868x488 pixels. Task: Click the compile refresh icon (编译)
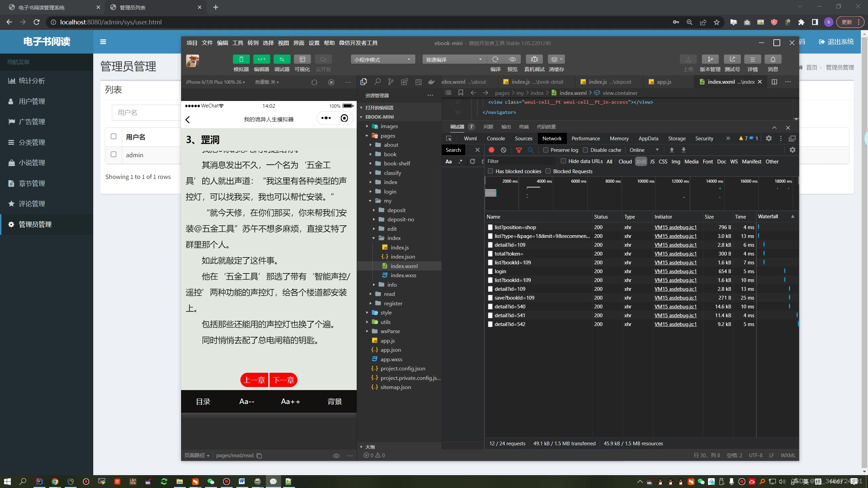tap(495, 59)
